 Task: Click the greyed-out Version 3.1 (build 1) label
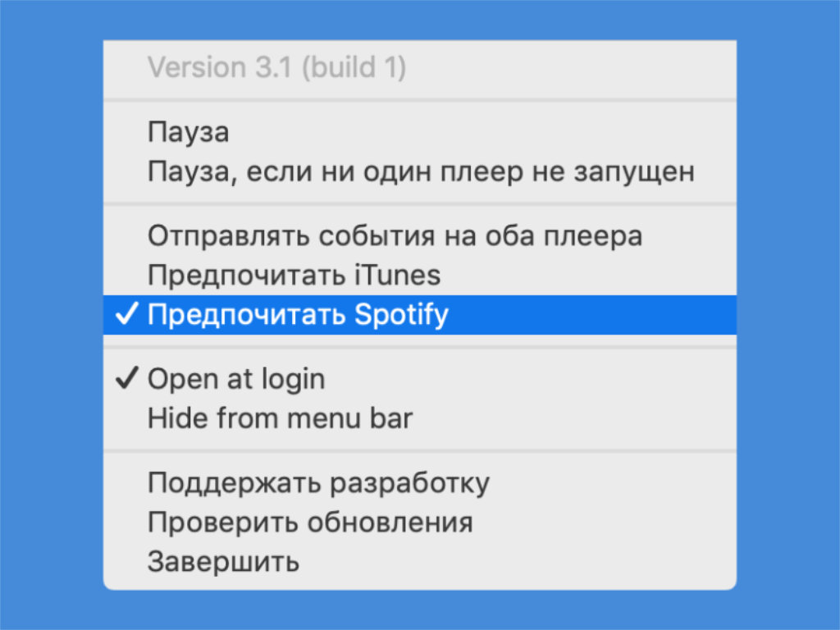click(276, 67)
